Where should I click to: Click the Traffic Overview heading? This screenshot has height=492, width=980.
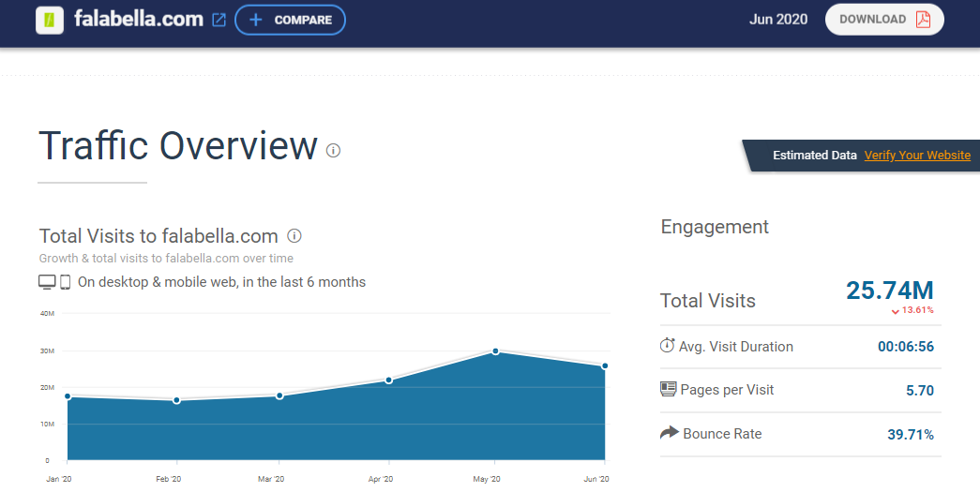coord(178,145)
